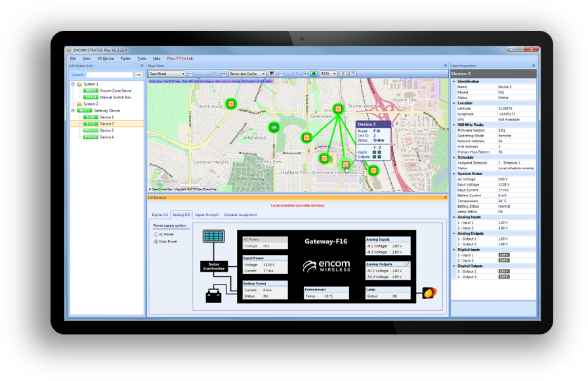This screenshot has width=588, height=381.
Task: Select the Analog I/O tab
Action: pos(182,214)
